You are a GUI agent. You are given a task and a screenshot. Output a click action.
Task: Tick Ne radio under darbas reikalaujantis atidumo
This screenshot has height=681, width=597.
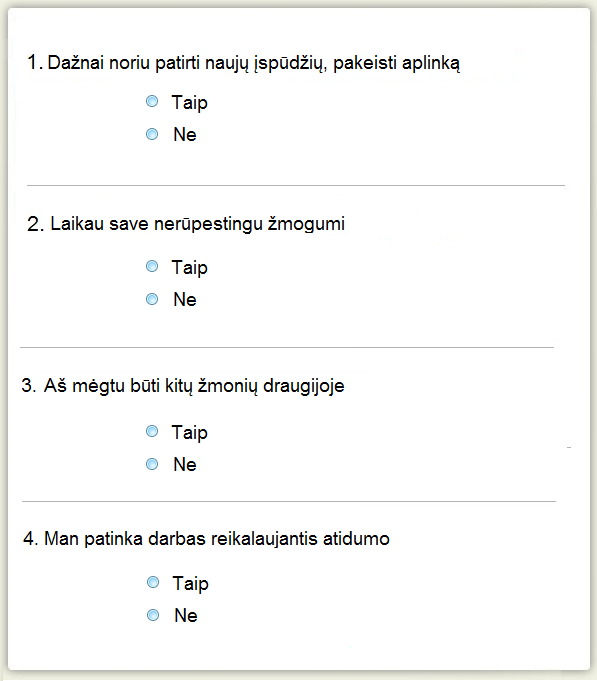point(153,615)
